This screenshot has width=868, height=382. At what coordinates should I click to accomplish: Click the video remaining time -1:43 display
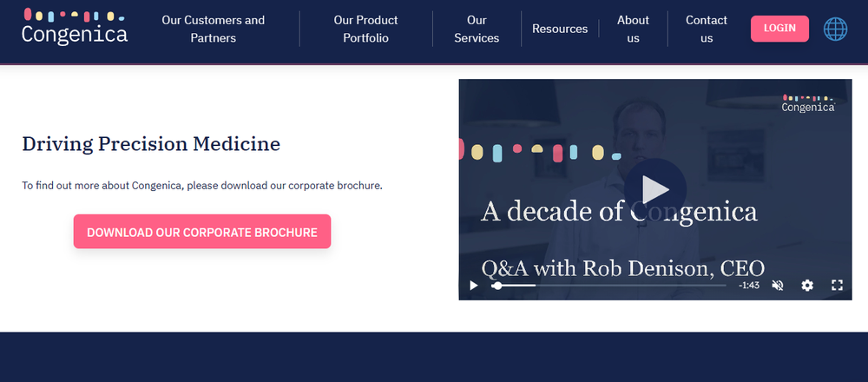tap(749, 286)
